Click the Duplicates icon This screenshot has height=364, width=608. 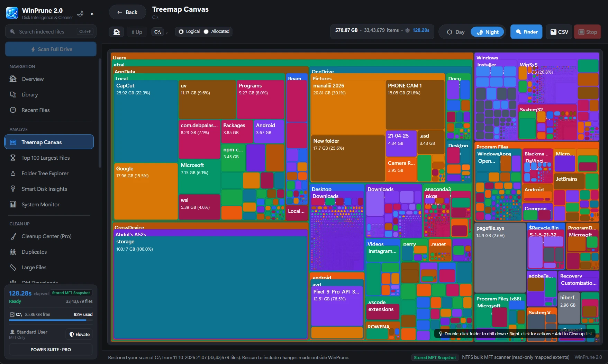pyautogui.click(x=13, y=252)
